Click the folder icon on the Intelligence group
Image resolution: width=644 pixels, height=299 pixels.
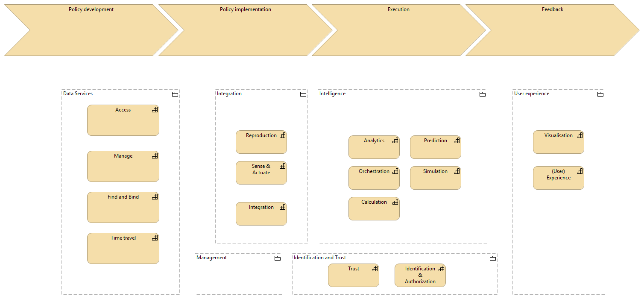coord(482,94)
